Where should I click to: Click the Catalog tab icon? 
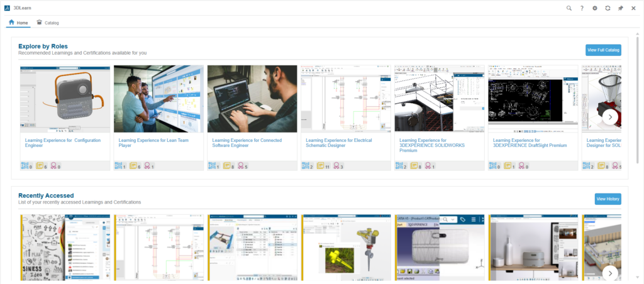(x=40, y=22)
